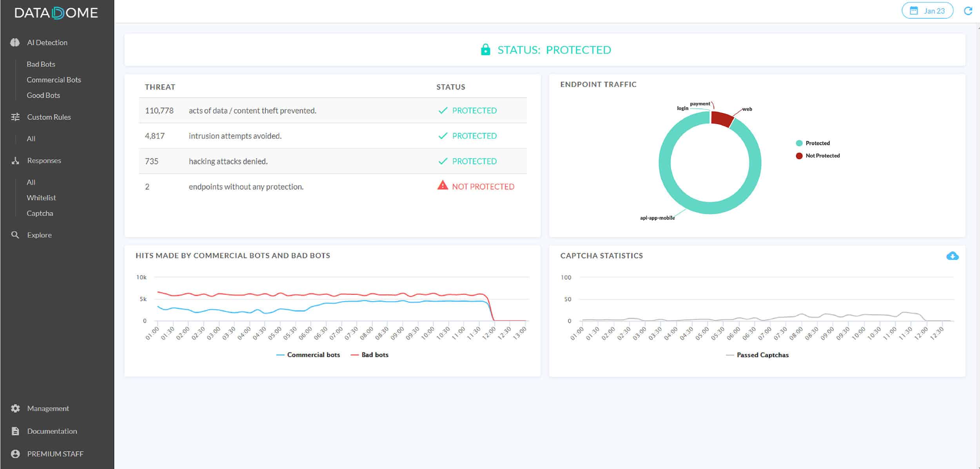Expand the Jan 23 date picker
Screen dimensions: 980x469
pyautogui.click(x=934, y=11)
